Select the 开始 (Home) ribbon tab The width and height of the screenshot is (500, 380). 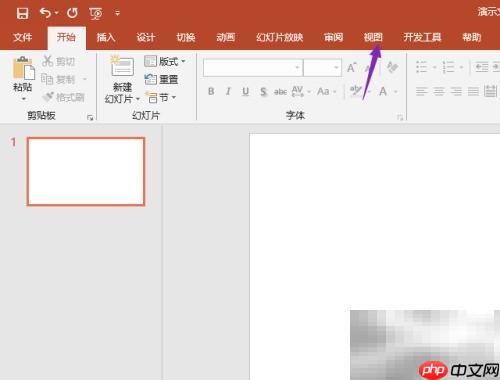click(66, 37)
